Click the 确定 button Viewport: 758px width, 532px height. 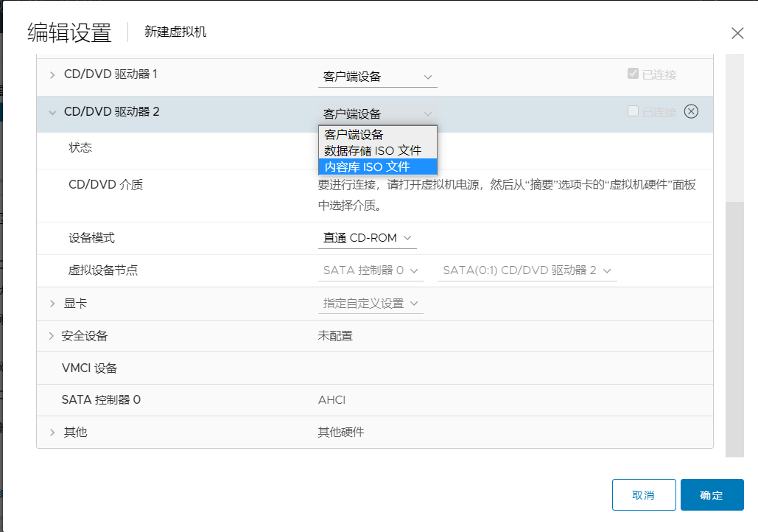coord(712,494)
